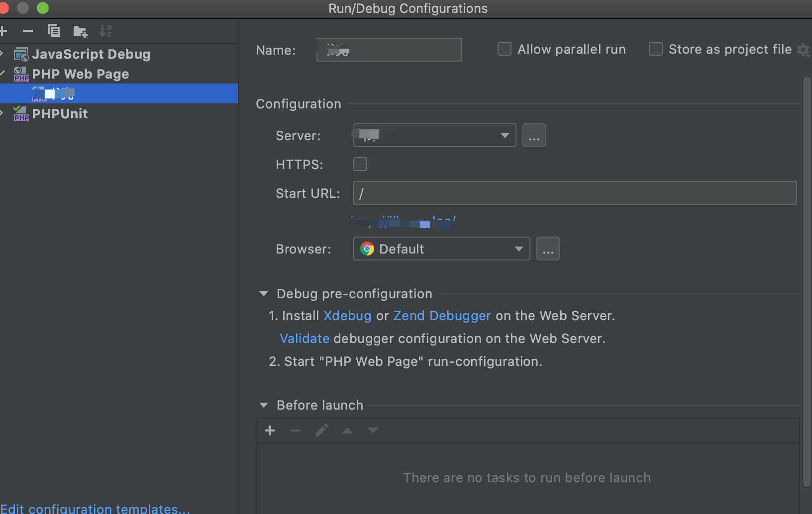Screen dimensions: 812x514
Task: Click the 'Start "PHP Web Page" run-configuration' text
Action: coord(413,361)
